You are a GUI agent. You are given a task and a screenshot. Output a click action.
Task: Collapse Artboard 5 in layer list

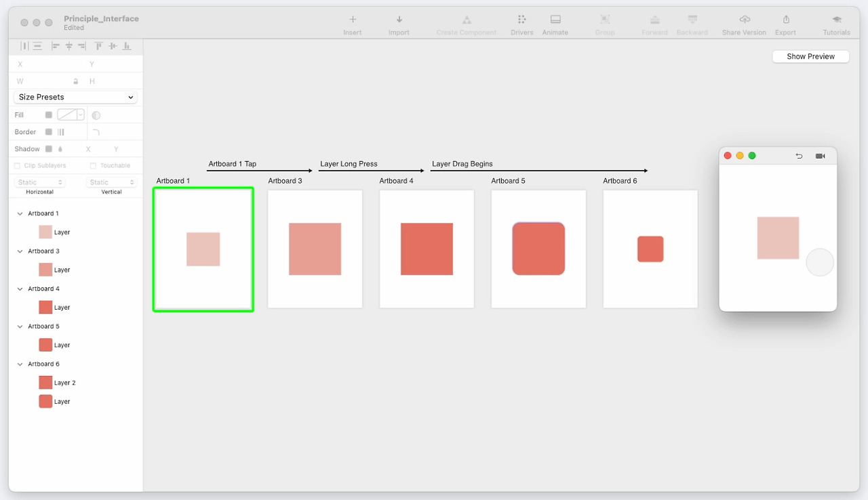point(20,327)
